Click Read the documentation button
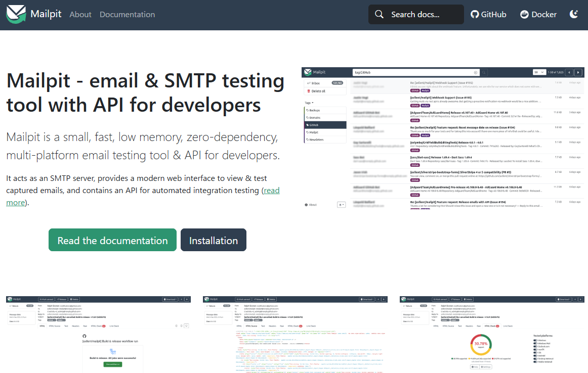588x373 pixels. [x=112, y=240]
